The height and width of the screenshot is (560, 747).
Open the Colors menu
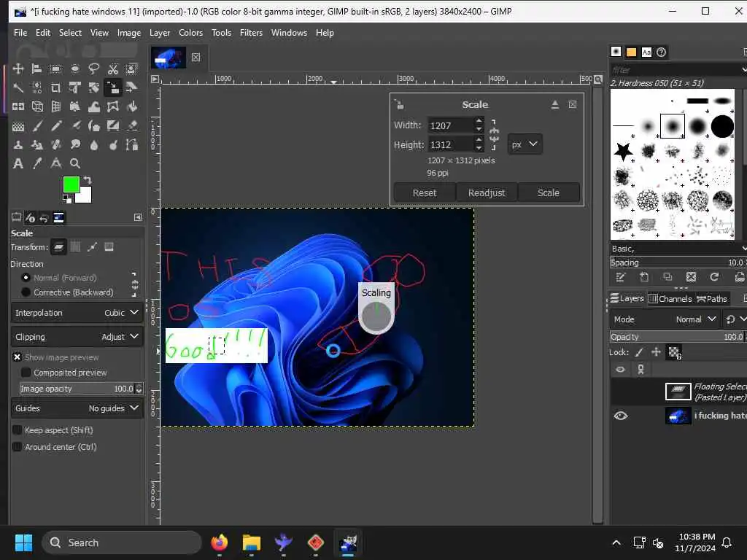coord(190,33)
